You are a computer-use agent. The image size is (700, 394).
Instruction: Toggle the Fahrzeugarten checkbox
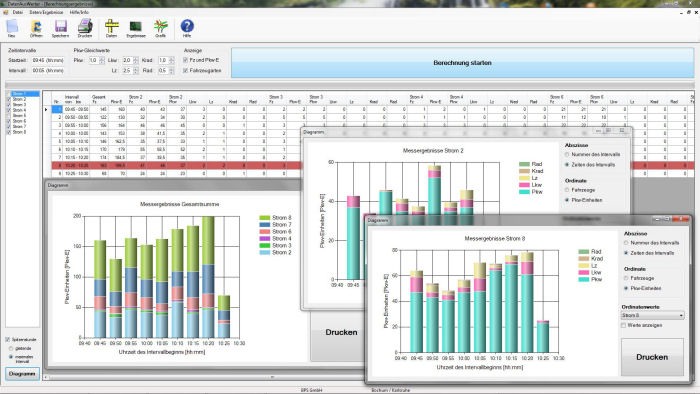pos(186,71)
